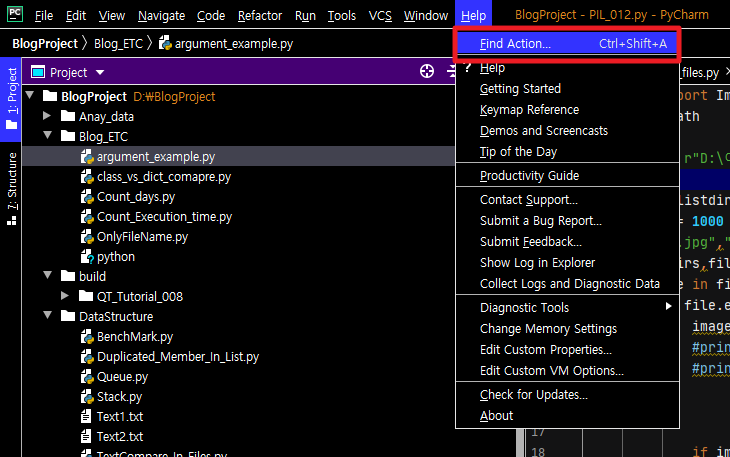
Task: Open the Edit menu
Action: click(x=75, y=16)
